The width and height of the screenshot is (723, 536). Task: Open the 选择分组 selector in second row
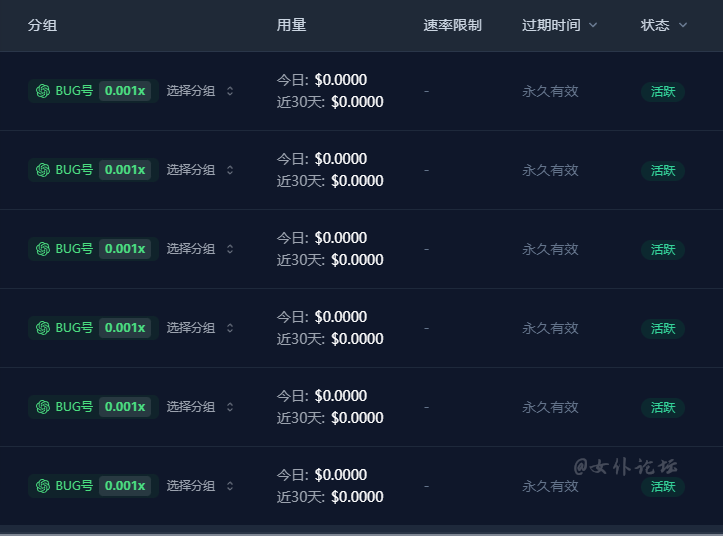[x=200, y=170]
